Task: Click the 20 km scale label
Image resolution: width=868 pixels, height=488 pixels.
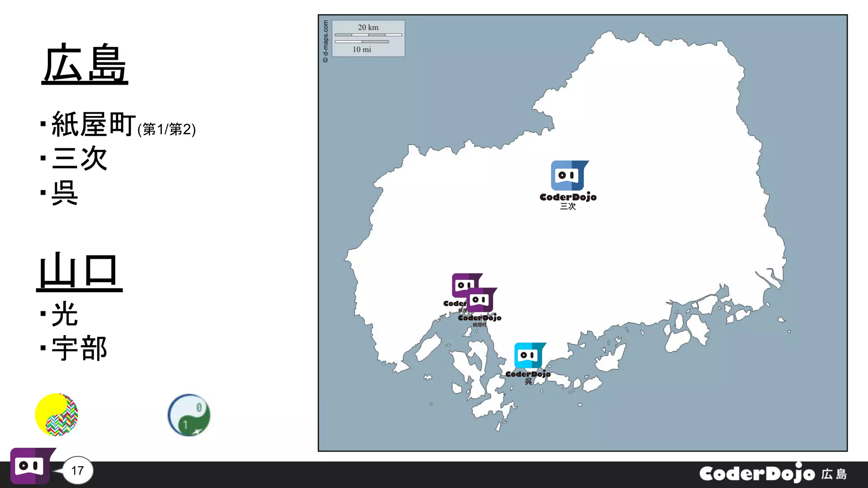Action: click(x=368, y=27)
